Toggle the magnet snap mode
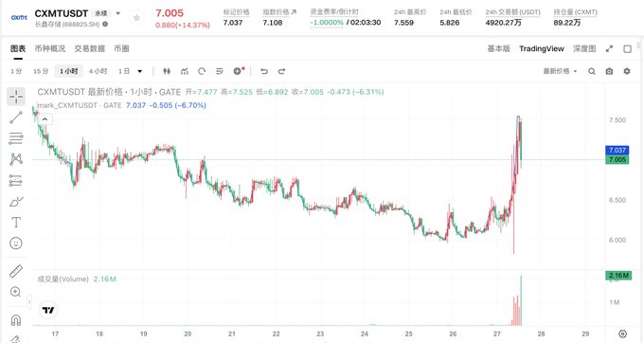644x343 pixels. [16, 319]
